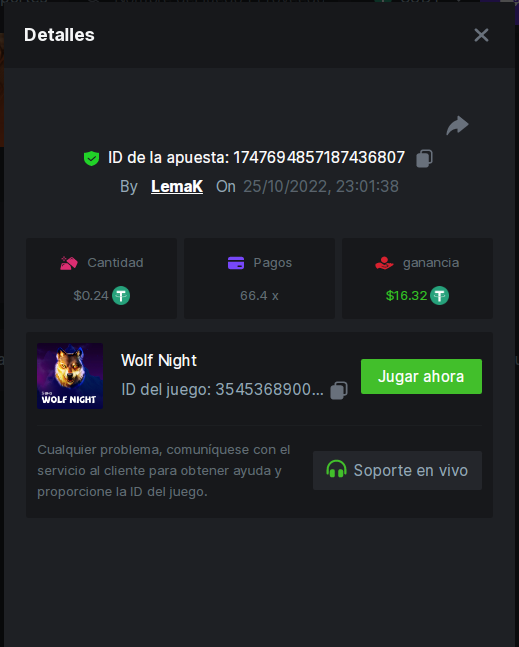Copy the game ID with the copy icon
519x647 pixels.
pos(339,390)
